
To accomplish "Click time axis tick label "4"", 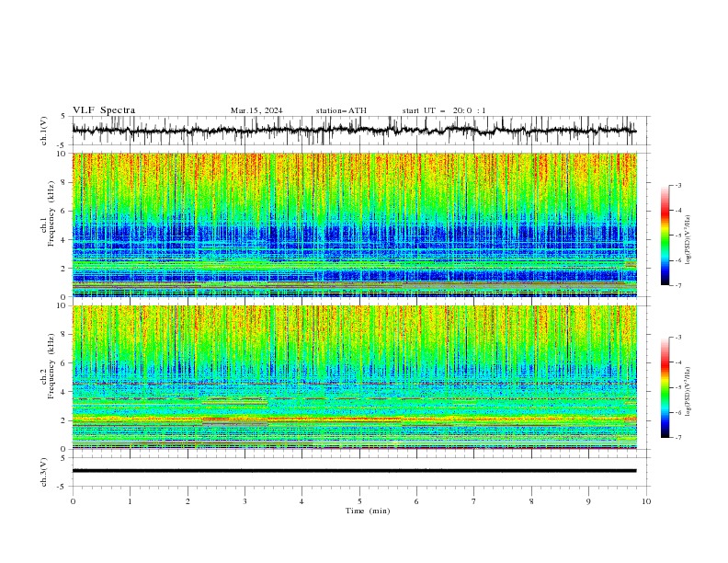I will point(301,501).
